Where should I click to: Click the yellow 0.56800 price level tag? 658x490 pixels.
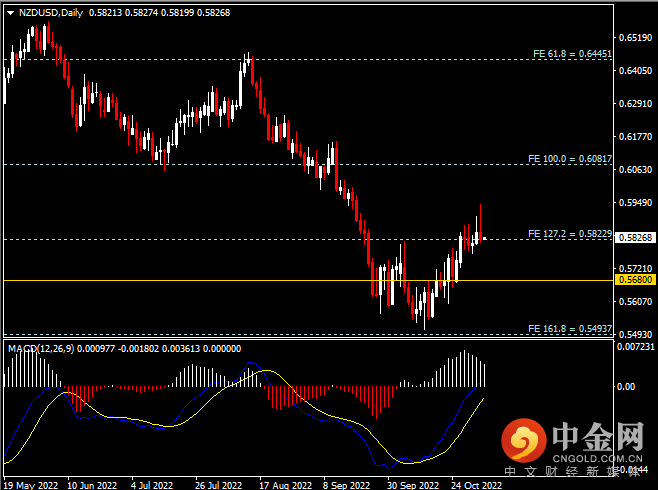[x=635, y=279]
